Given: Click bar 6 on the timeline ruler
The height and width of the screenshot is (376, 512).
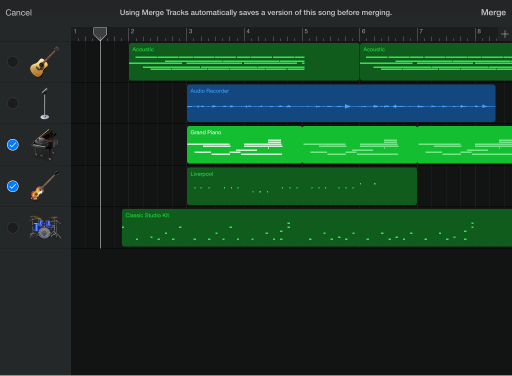Looking at the screenshot, I should pyautogui.click(x=363, y=31).
